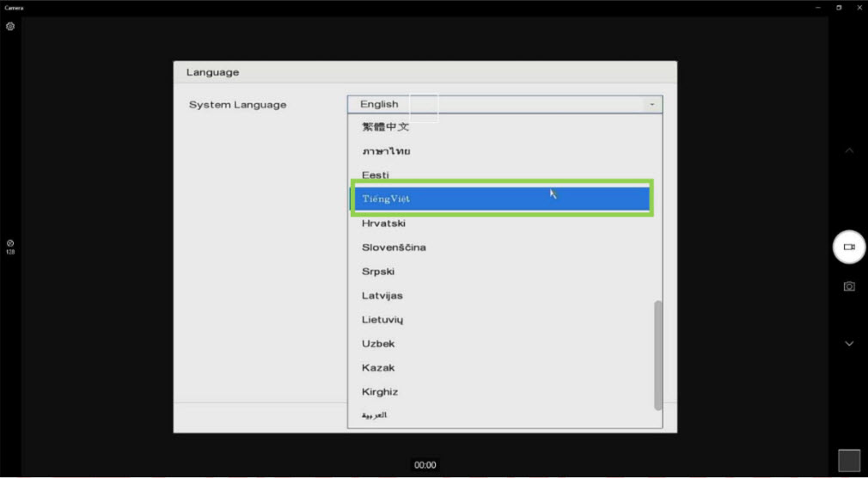Click the System Language combo box
The height and width of the screenshot is (478, 868).
(x=504, y=105)
